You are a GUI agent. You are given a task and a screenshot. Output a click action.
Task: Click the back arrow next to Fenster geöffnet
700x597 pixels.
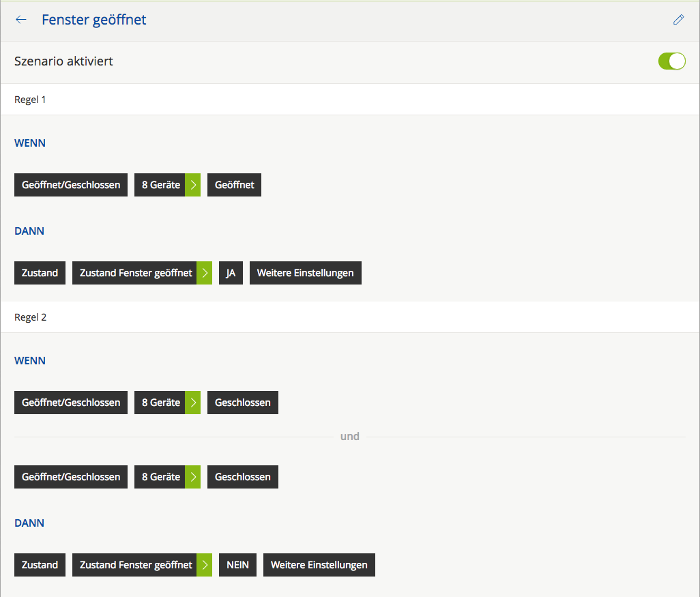click(21, 20)
